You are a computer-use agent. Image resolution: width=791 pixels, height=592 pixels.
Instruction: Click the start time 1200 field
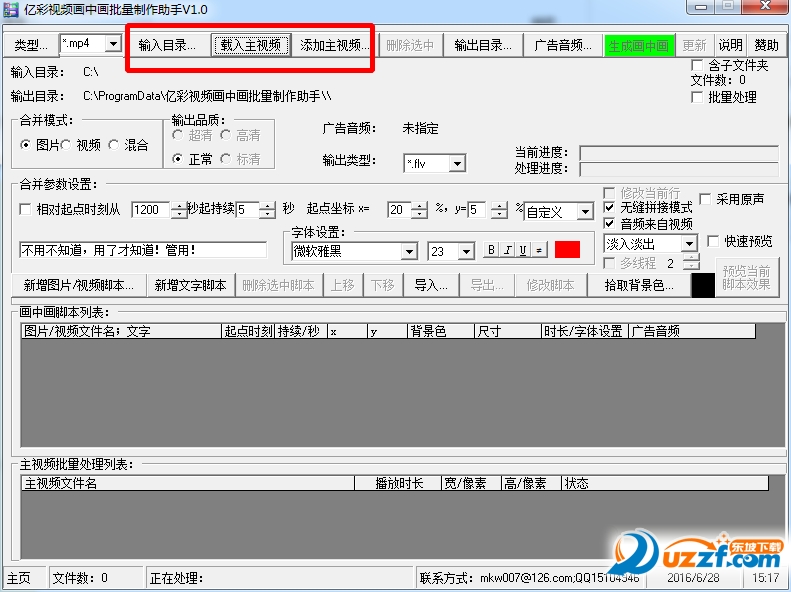tap(151, 209)
